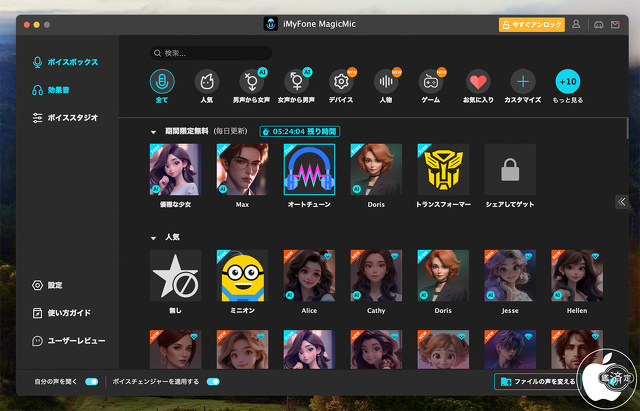
Task: Click the +10 もっと見る button
Action: coord(568,82)
